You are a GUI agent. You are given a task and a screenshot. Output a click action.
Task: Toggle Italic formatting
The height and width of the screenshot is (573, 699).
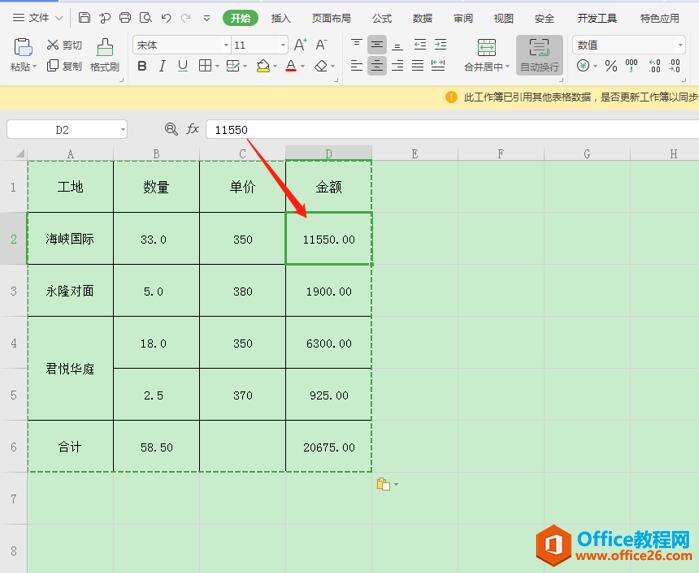pyautogui.click(x=162, y=66)
